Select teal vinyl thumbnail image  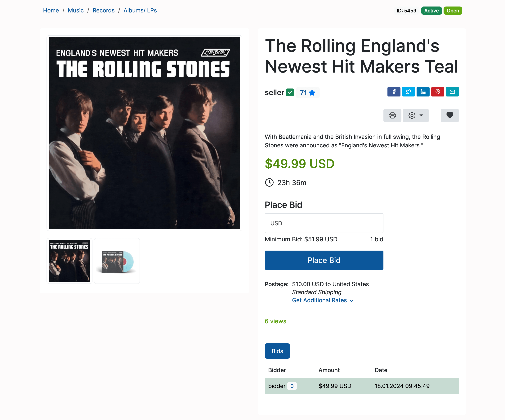[x=117, y=261]
